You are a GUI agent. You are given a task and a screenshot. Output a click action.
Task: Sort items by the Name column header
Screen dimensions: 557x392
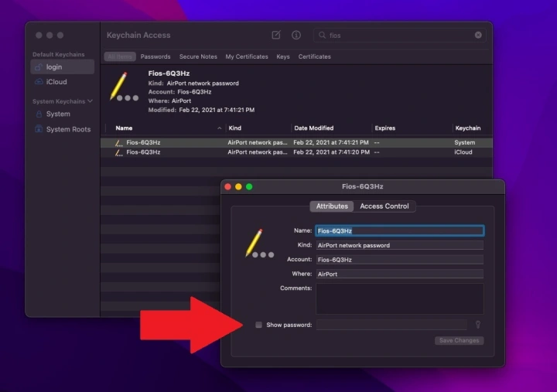point(124,128)
